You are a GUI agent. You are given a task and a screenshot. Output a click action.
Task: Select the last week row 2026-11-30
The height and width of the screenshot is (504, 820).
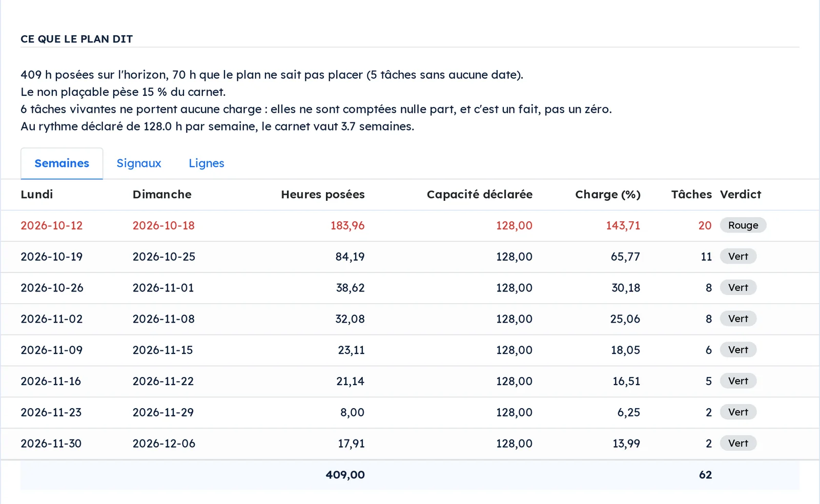coord(410,444)
